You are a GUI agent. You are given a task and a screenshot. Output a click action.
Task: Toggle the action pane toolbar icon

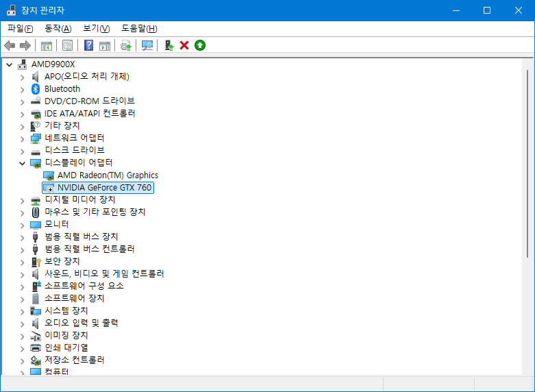[x=105, y=45]
